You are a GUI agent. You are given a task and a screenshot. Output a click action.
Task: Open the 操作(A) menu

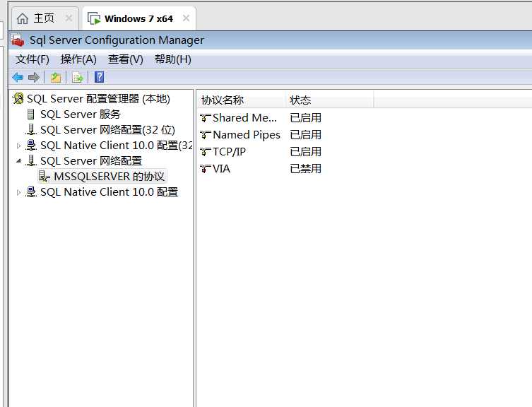coord(78,59)
